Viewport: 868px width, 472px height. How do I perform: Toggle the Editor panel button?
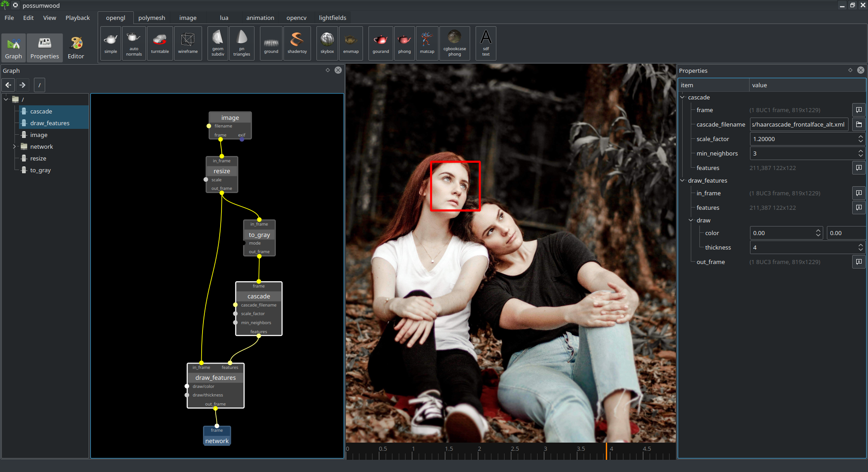76,47
